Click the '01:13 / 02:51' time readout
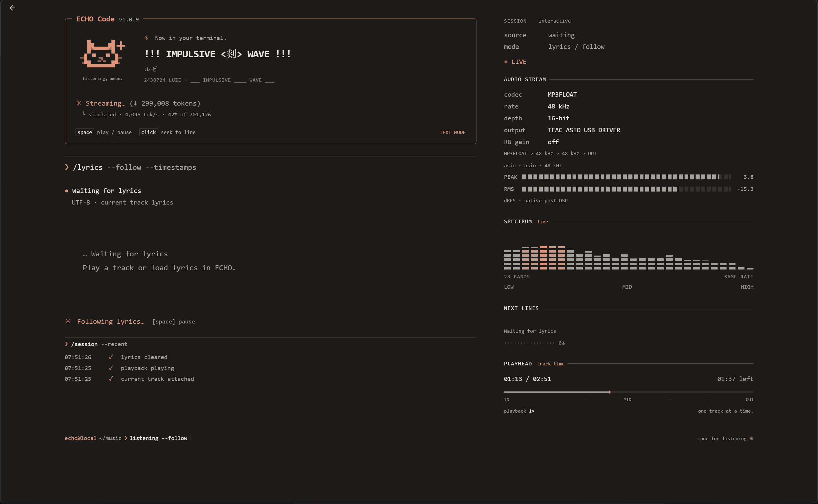Image resolution: width=818 pixels, height=504 pixels. click(x=527, y=379)
